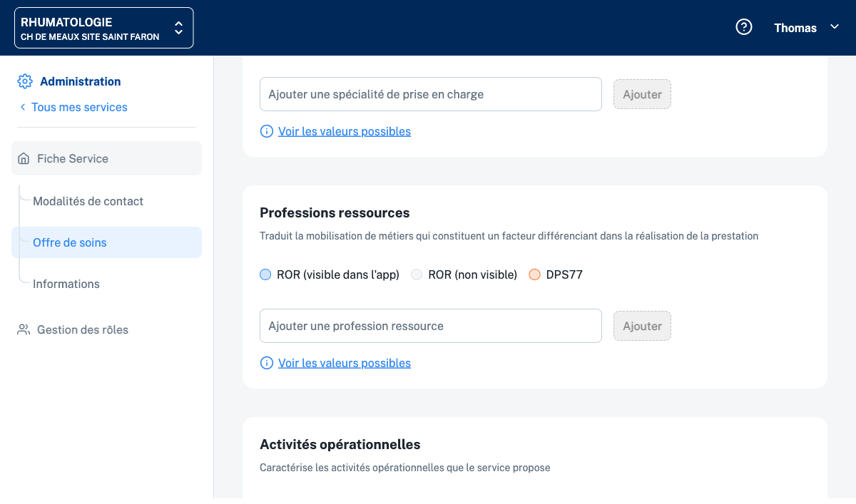The height and width of the screenshot is (504, 856).
Task: Go to Informations section
Action: coord(66,284)
